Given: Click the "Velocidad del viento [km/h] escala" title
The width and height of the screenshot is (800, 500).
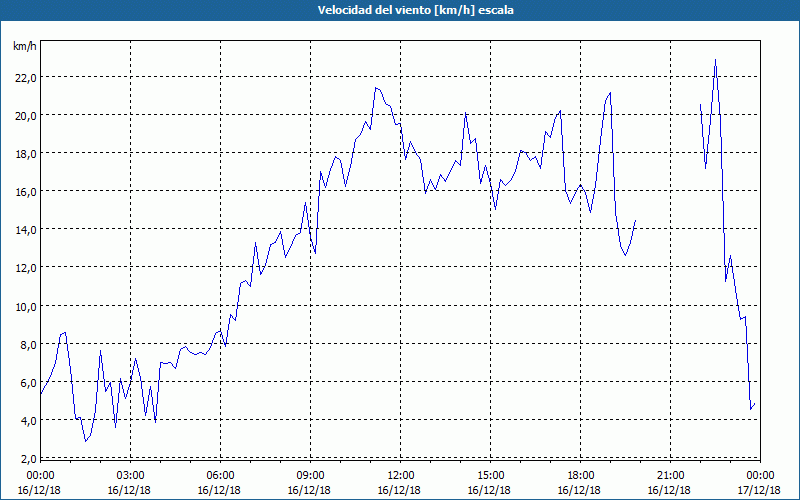Looking at the screenshot, I should click(415, 10).
